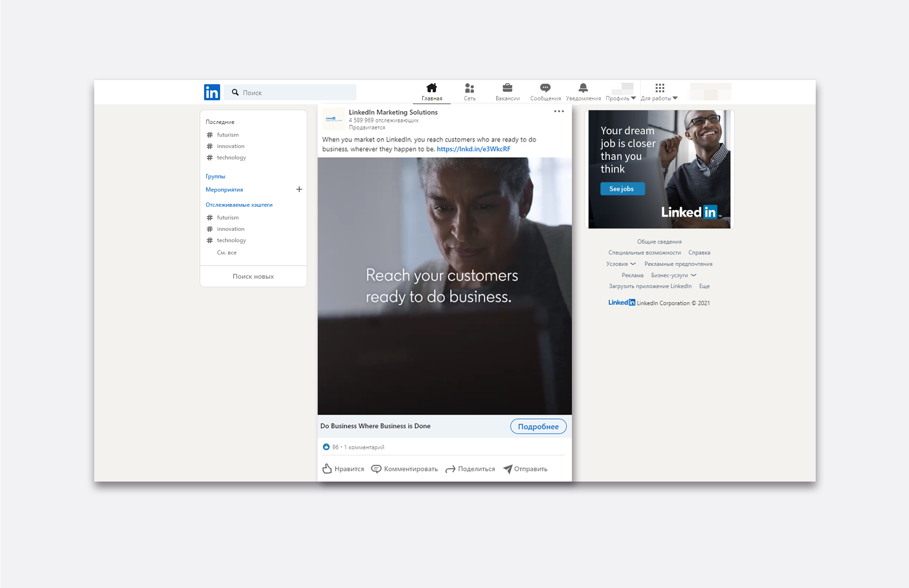Click Комментировать on the post
The width and height of the screenshot is (909, 588).
[x=404, y=469]
